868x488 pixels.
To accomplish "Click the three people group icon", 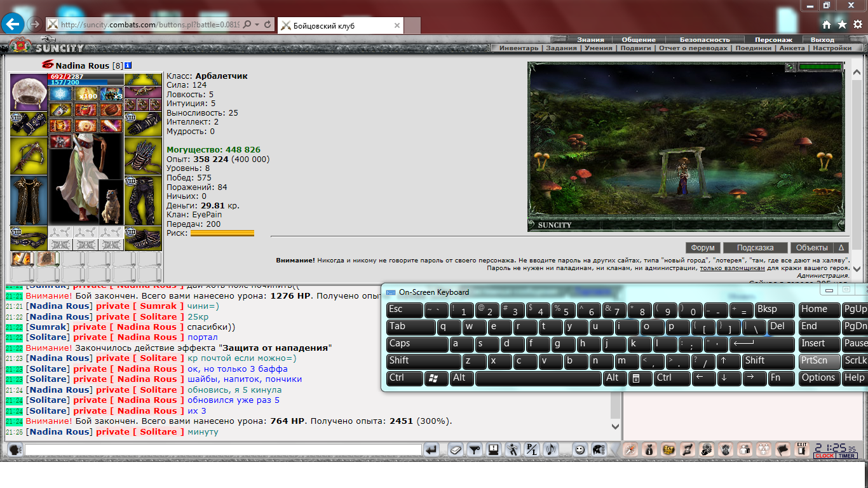I will pyautogui.click(x=764, y=450).
